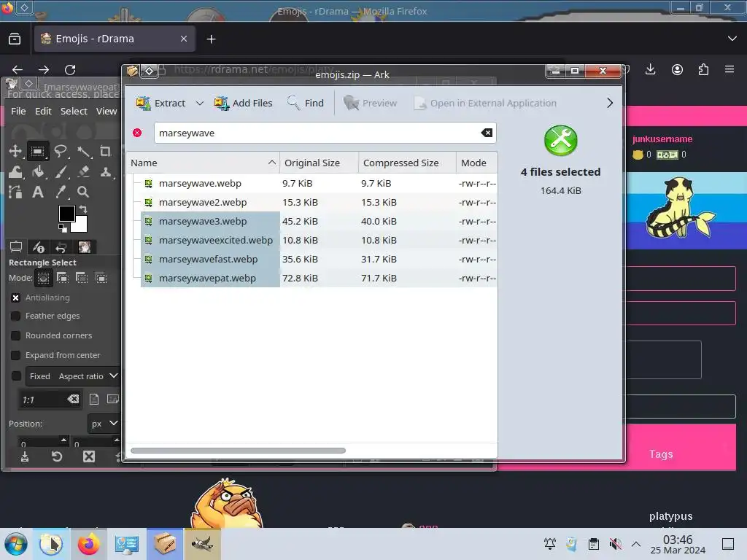Set landscape orientation for aspect ratio
The image size is (747, 560).
click(x=112, y=399)
